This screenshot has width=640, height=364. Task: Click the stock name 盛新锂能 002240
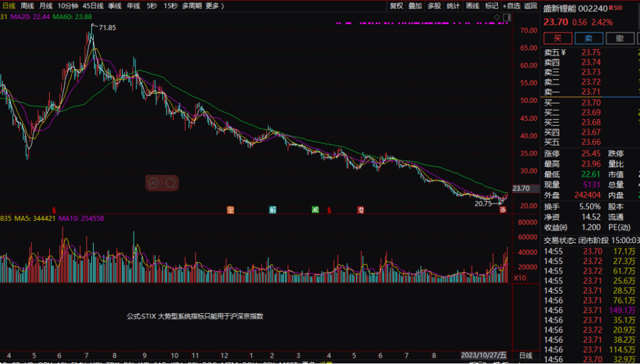575,8
